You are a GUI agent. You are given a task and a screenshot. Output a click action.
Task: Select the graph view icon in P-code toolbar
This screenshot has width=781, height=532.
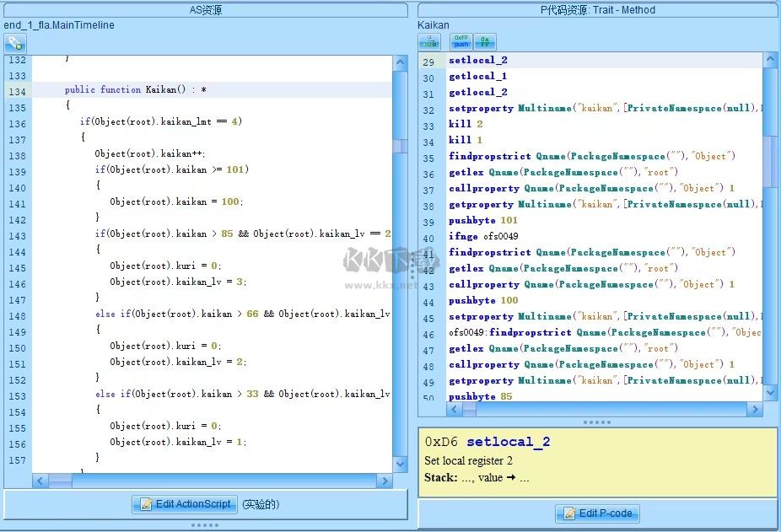coord(430,40)
